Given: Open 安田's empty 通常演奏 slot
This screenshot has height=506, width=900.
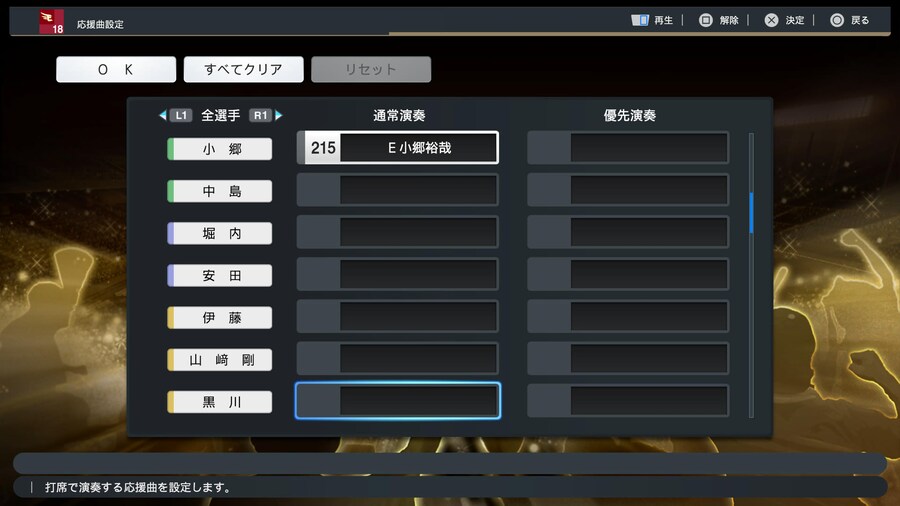Looking at the screenshot, I should tap(398, 274).
